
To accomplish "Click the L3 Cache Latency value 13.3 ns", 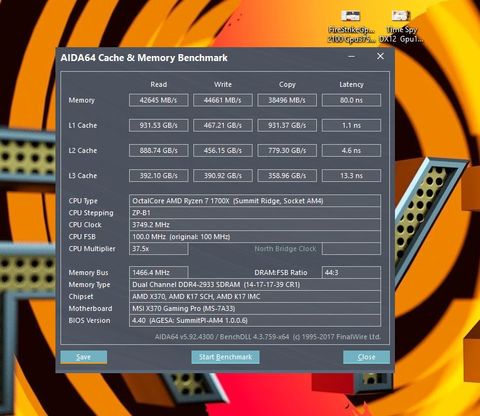I will click(351, 175).
